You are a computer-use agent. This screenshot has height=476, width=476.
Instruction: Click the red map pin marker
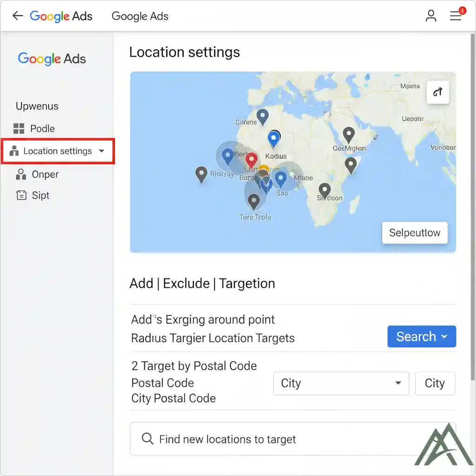pyautogui.click(x=251, y=160)
